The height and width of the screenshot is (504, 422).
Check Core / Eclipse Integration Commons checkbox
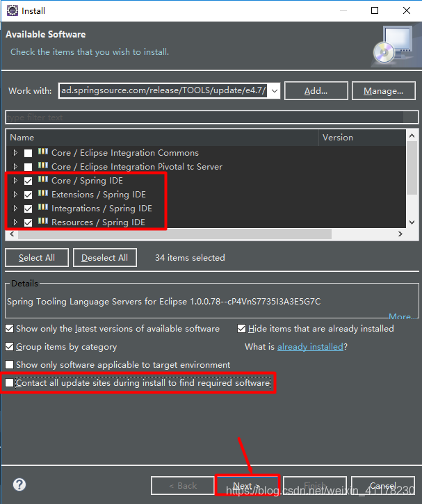coord(29,153)
